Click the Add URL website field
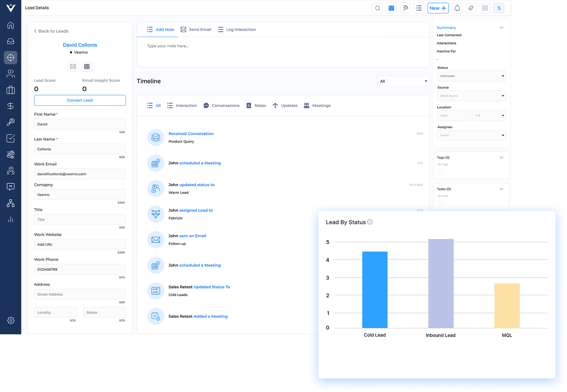 pos(80,244)
